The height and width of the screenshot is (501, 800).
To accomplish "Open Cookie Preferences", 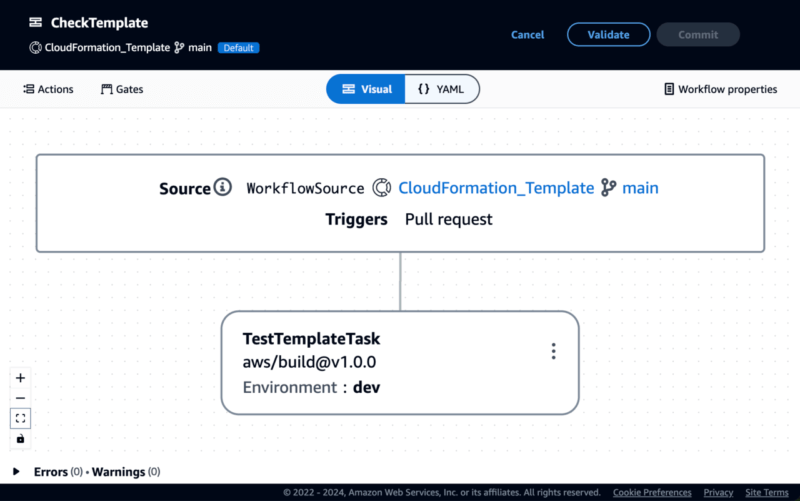I will pyautogui.click(x=652, y=492).
